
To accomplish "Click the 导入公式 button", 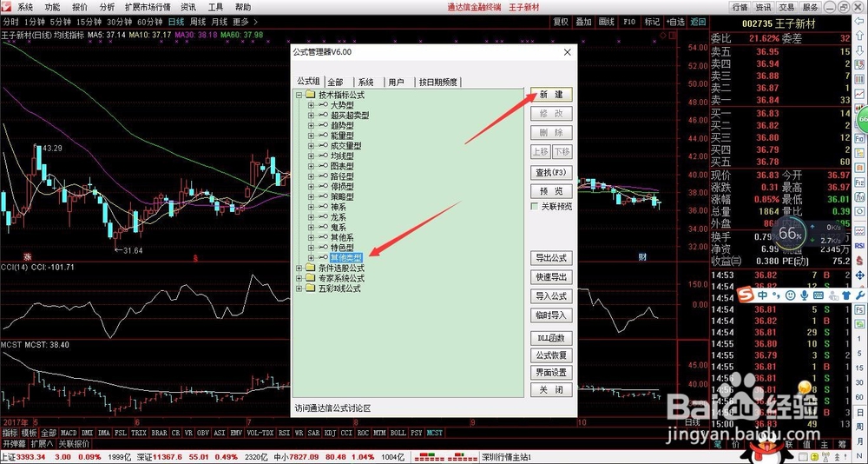I will (551, 296).
